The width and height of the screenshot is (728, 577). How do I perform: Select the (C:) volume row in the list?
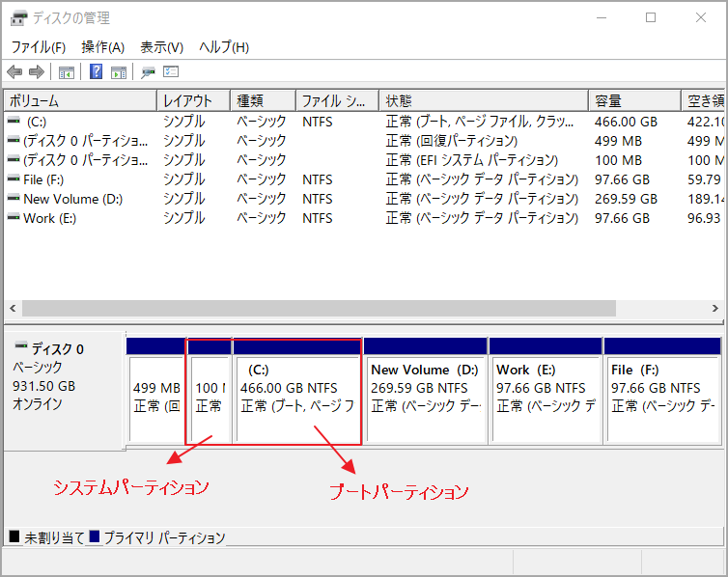(x=364, y=122)
